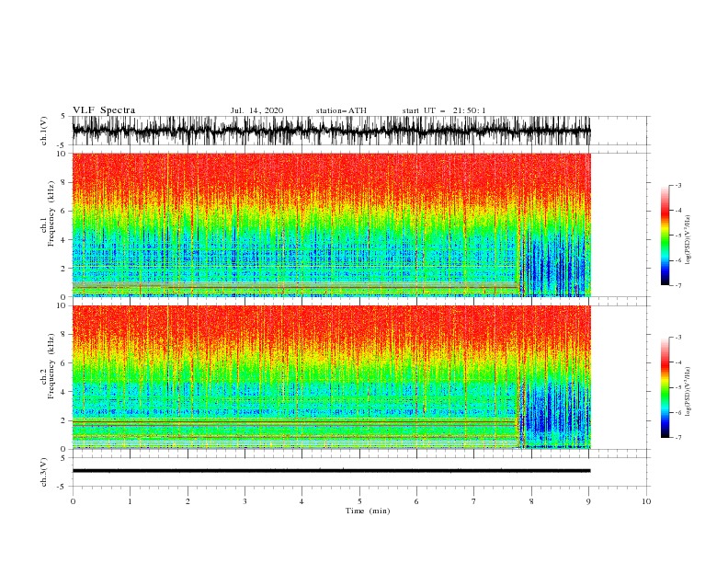Viewport: 728px width, 563px height.
Task: Click the "Time (min)" axis title
Action: click(368, 511)
